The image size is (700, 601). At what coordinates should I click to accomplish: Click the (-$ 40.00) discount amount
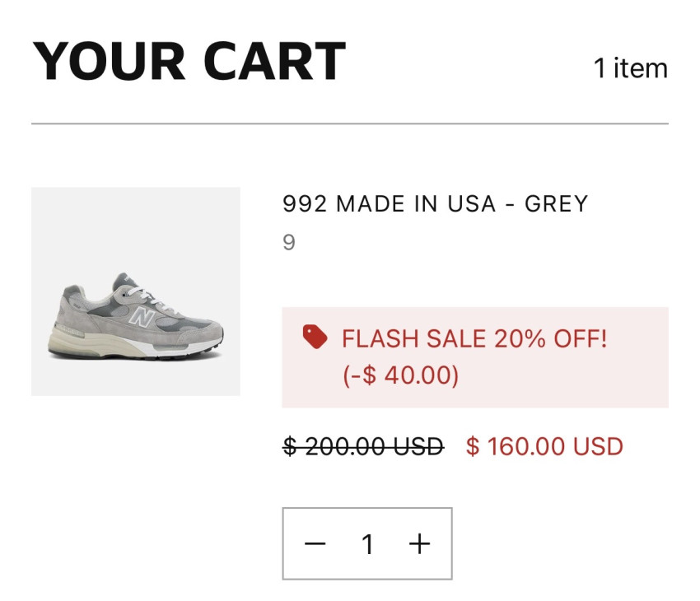pos(400,375)
